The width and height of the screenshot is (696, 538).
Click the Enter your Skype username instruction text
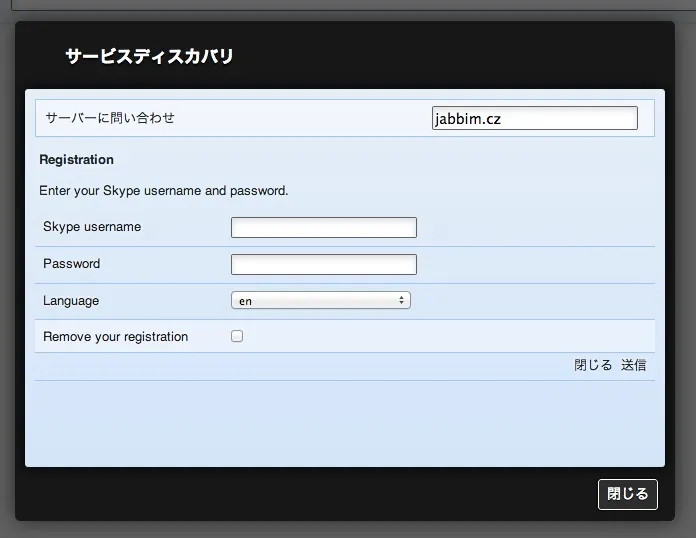(163, 191)
